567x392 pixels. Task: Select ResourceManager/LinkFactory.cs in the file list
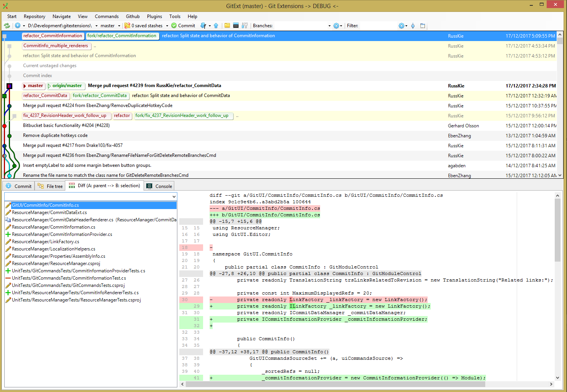[45, 242]
